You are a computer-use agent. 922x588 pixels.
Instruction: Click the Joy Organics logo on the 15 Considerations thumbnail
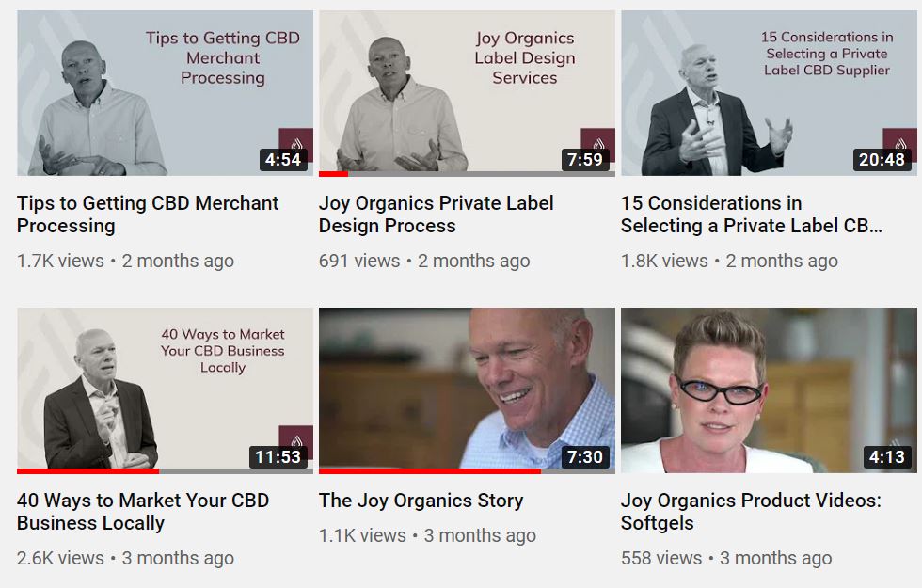click(x=900, y=140)
